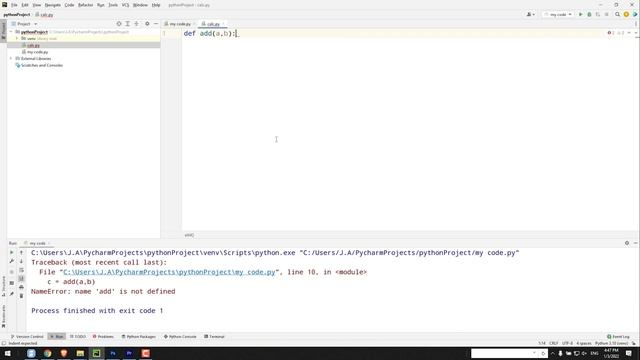This screenshot has width=640, height=360.
Task: Click CRLF line separator in status bar
Action: tap(553, 343)
